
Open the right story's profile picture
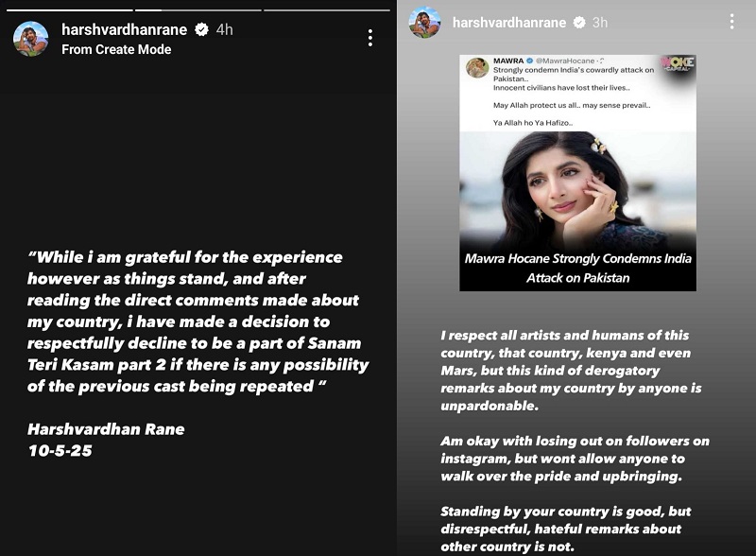point(424,22)
